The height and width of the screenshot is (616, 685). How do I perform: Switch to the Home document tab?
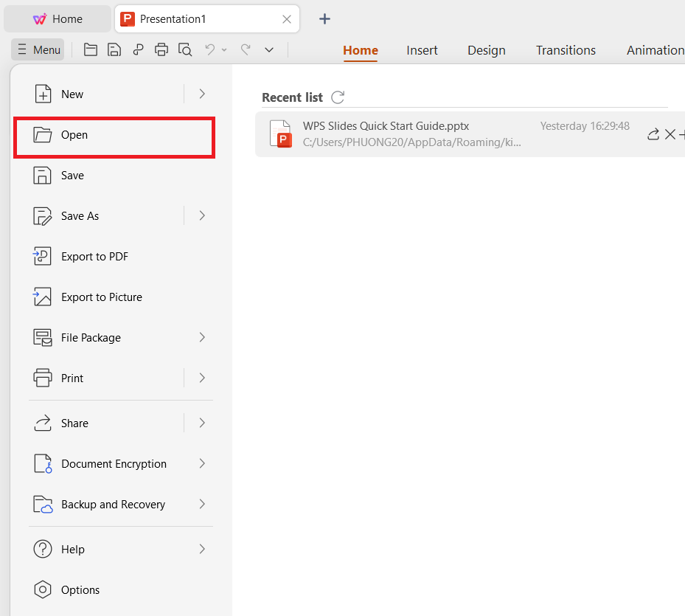click(x=58, y=19)
